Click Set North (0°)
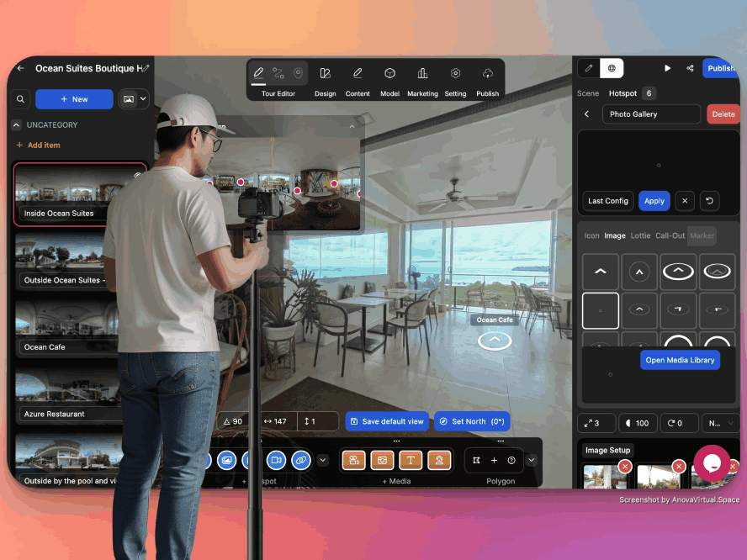Screen dimensions: 747x560 click(x=472, y=421)
